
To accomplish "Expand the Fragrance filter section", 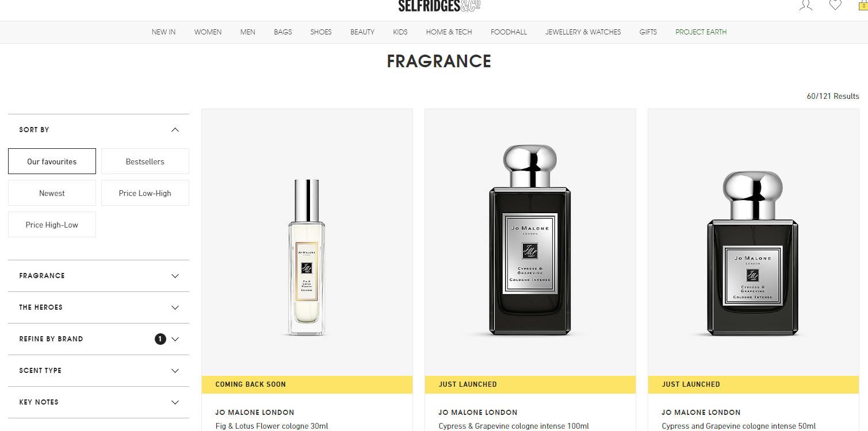I will pyautogui.click(x=98, y=276).
